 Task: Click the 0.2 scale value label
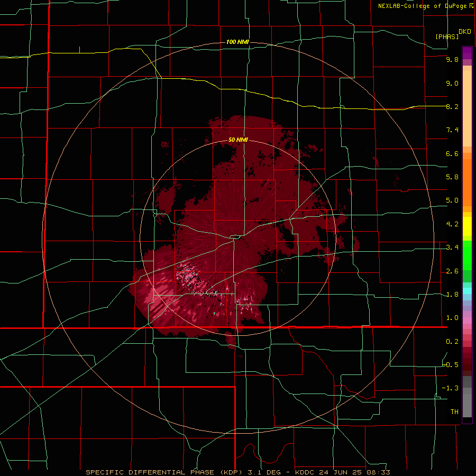[x=452, y=341]
